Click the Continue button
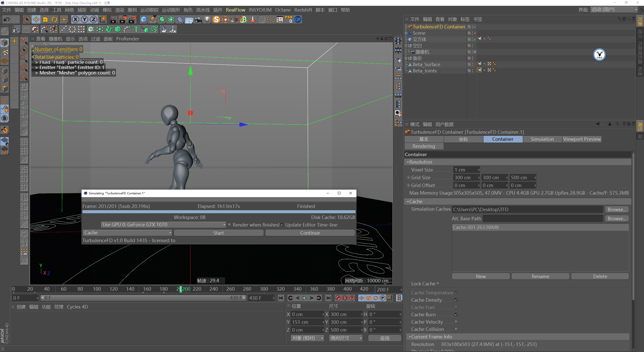The width and height of the screenshot is (644, 352). pyautogui.click(x=310, y=233)
